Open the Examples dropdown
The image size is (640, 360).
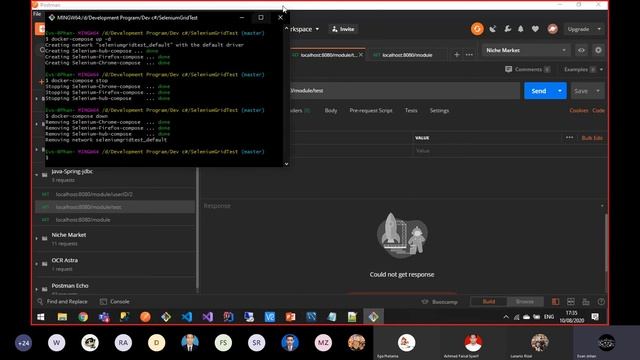pyautogui.click(x=584, y=69)
